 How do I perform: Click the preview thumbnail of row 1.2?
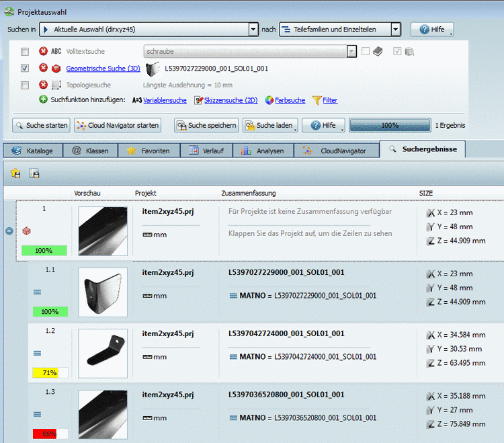pyautogui.click(x=103, y=354)
